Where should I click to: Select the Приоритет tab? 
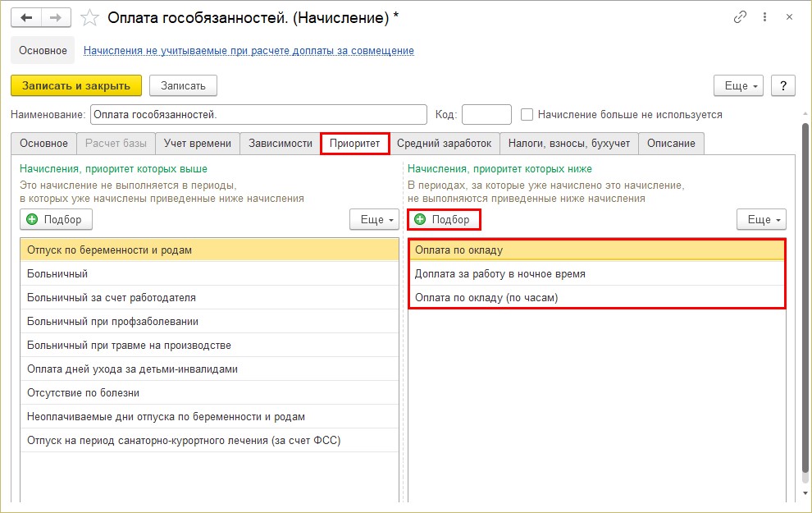pos(354,144)
